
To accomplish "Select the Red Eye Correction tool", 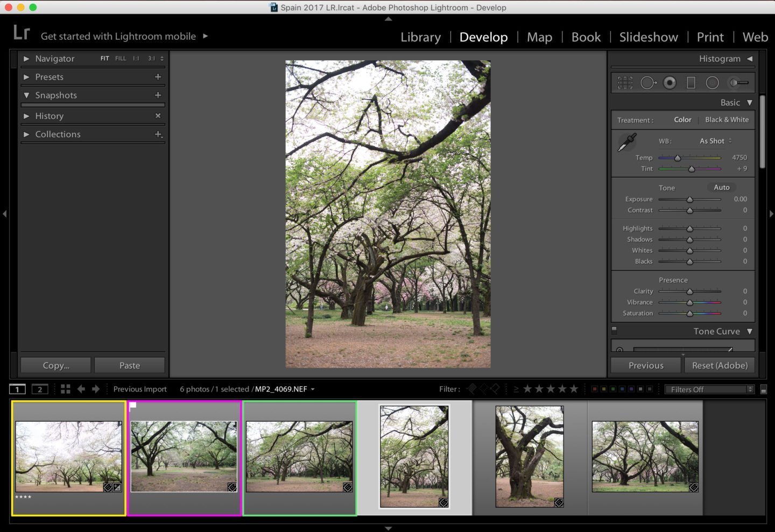I will [x=670, y=82].
